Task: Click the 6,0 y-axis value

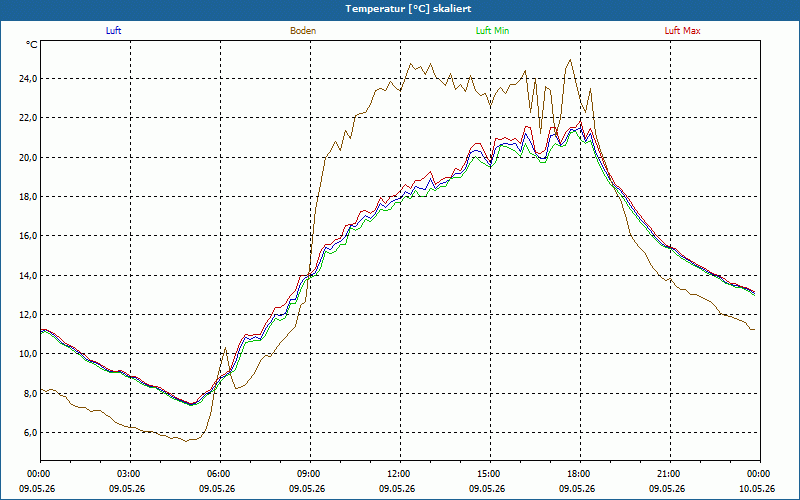Action: click(x=30, y=433)
